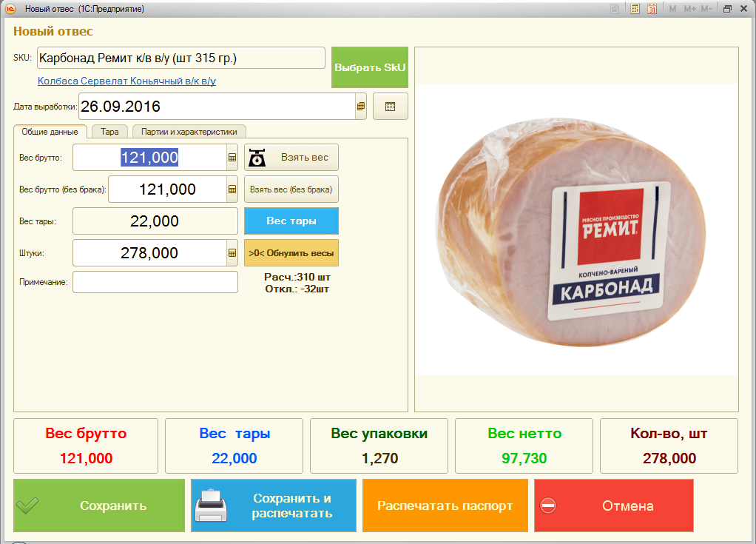Viewport: 756px width, 544px height.
Task: Open calculator for Штуки field
Action: [232, 253]
